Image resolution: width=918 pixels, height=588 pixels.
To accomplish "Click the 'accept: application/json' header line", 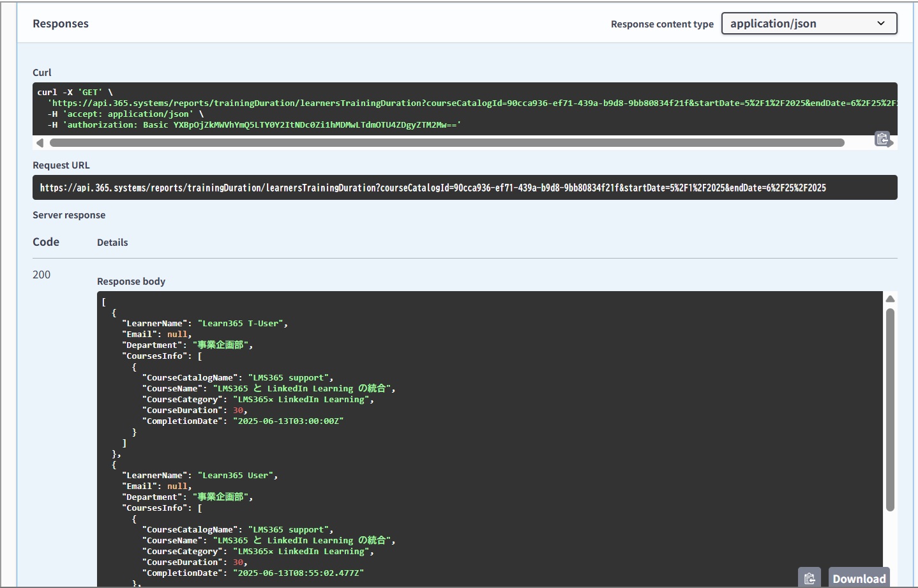I will (x=126, y=114).
